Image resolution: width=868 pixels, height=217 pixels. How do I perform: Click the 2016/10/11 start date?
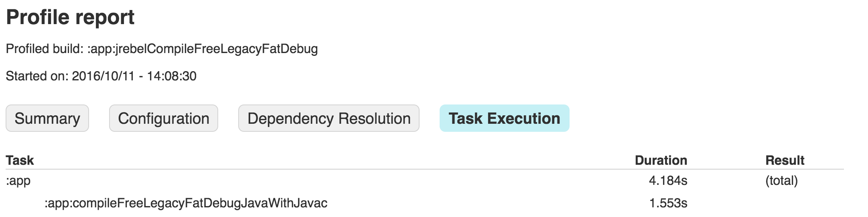click(103, 76)
